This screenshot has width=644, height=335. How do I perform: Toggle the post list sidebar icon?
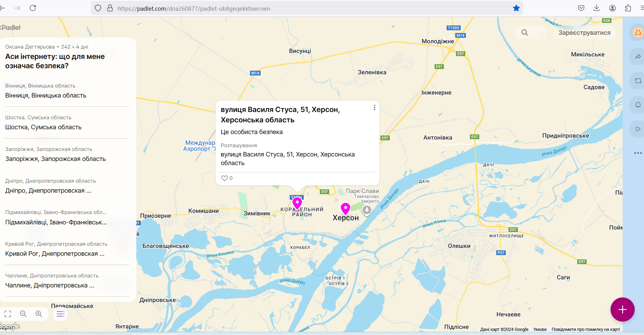[x=60, y=314]
